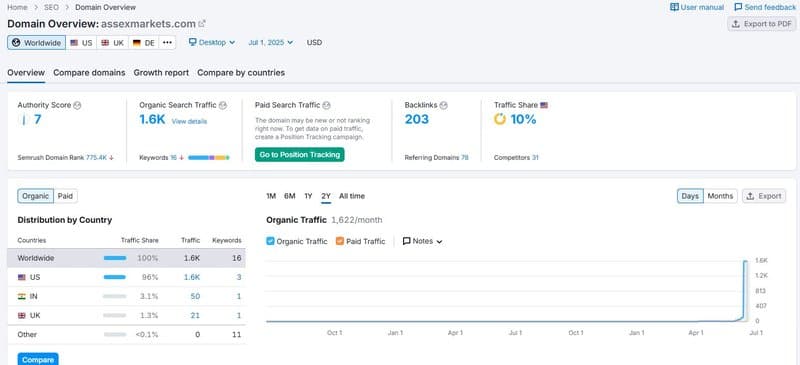Click the keywords position distribution bar

coord(209,158)
